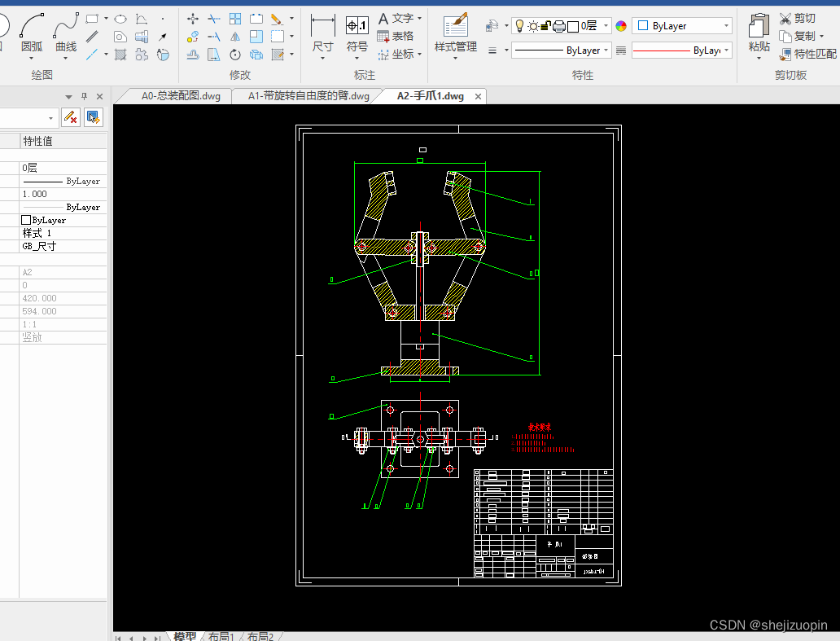
Task: Choose the Array modify tool
Action: pos(235,19)
